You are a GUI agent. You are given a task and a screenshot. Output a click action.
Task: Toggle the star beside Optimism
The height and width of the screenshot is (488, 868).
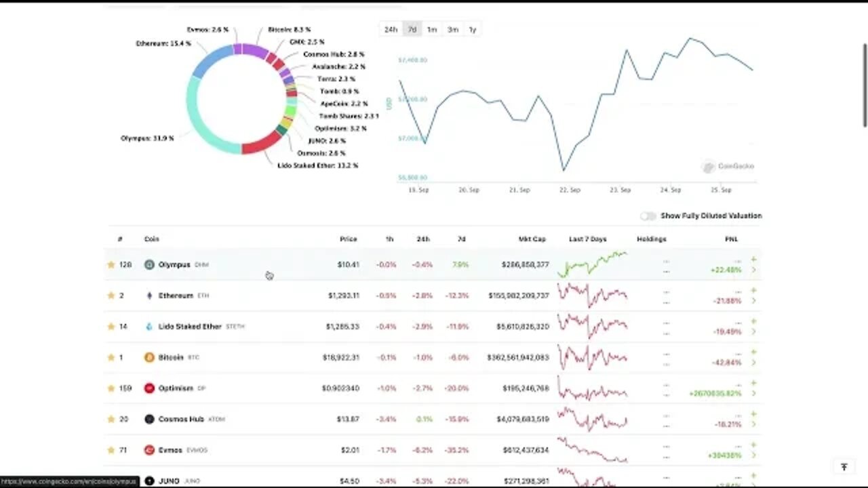pos(111,388)
